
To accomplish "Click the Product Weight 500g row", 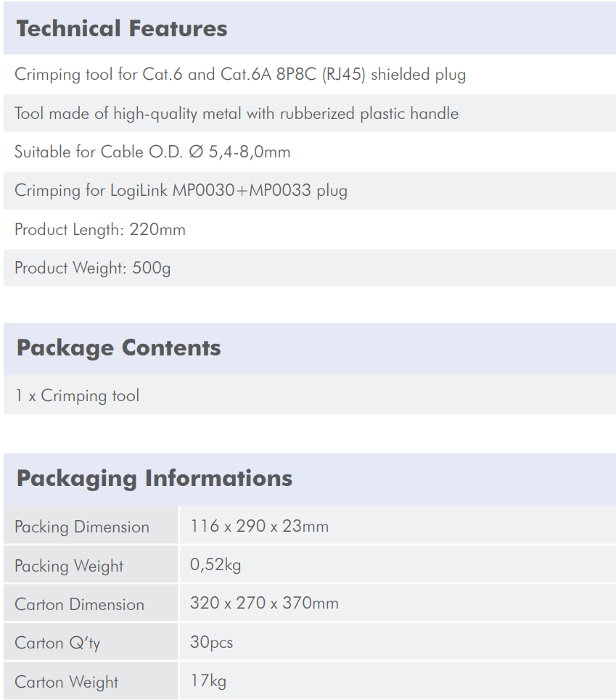I will tap(309, 268).
